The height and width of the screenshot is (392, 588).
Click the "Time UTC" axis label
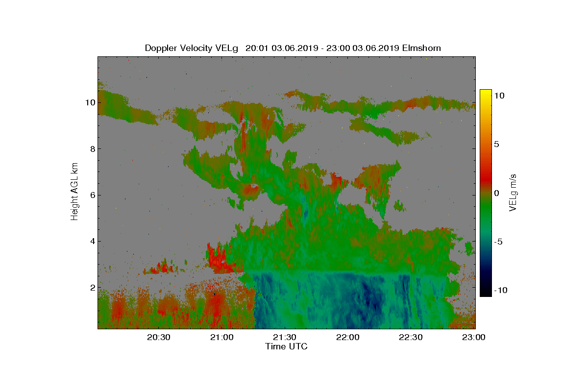[x=287, y=346]
